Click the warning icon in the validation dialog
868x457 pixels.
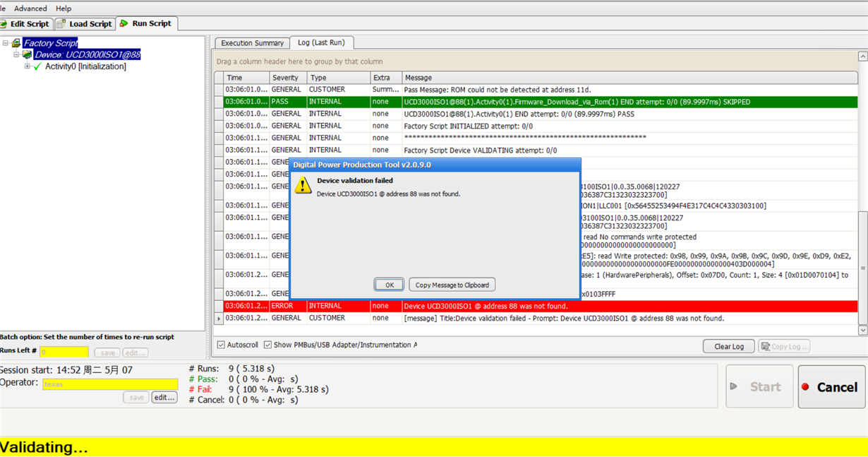(x=303, y=185)
